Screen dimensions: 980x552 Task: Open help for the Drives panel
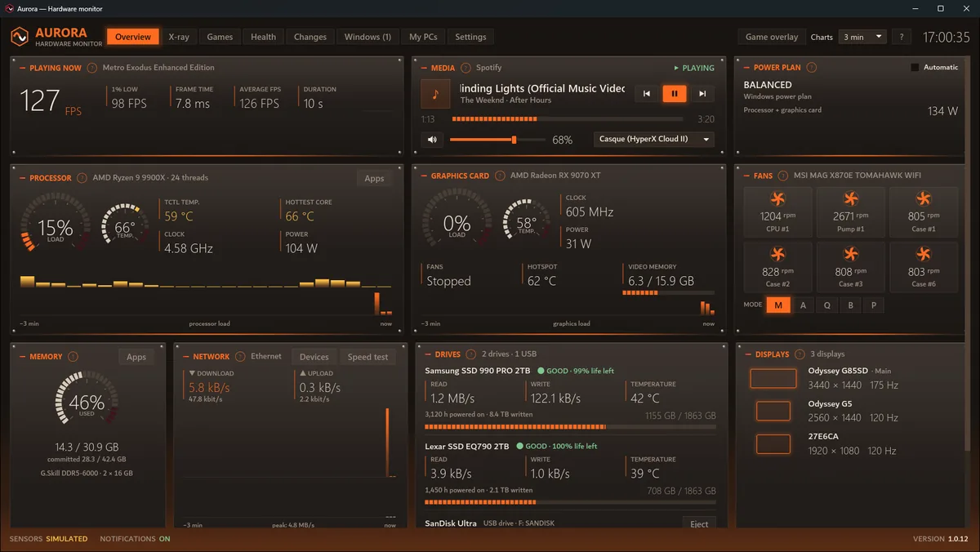(470, 354)
